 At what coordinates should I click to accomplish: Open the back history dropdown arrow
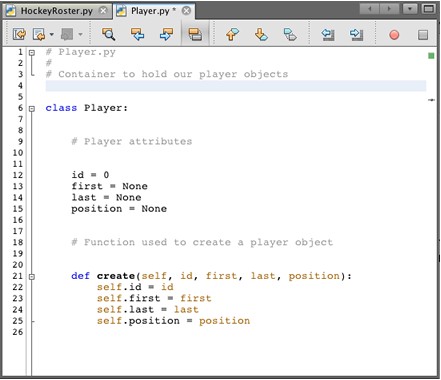pos(51,34)
